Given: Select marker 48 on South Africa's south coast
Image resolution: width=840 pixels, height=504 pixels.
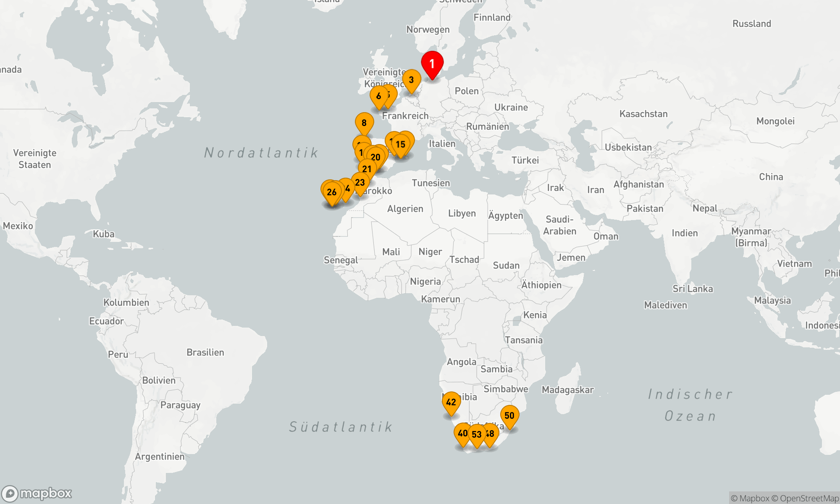Looking at the screenshot, I should [x=492, y=434].
